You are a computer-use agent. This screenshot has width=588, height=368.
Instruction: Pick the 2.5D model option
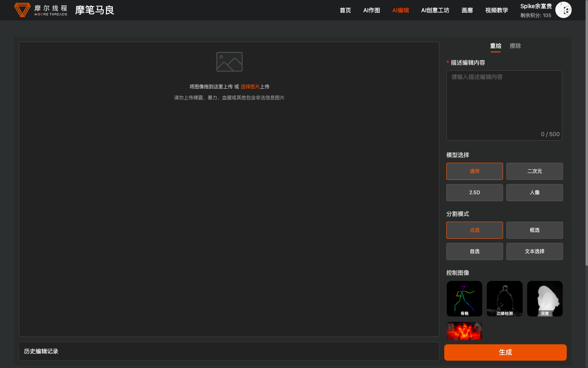pos(474,193)
